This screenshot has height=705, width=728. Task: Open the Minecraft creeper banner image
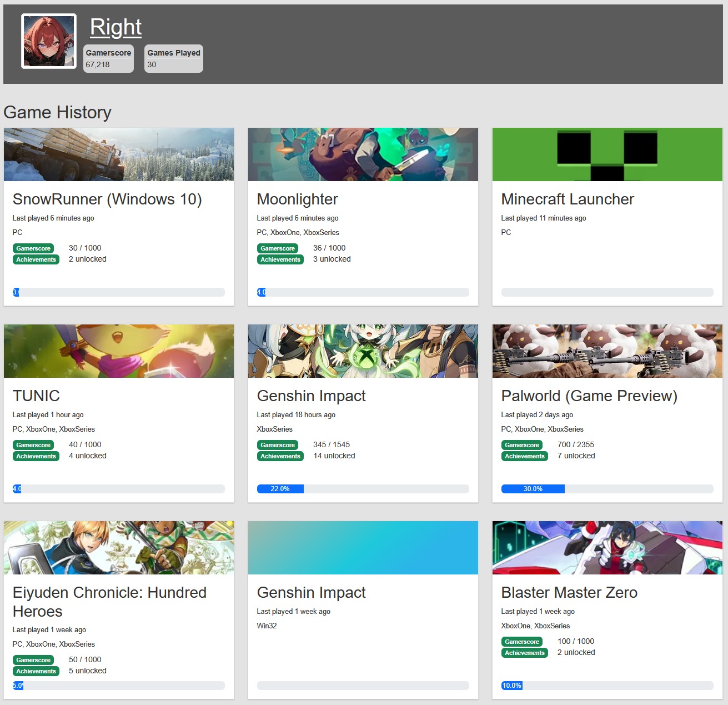click(607, 154)
